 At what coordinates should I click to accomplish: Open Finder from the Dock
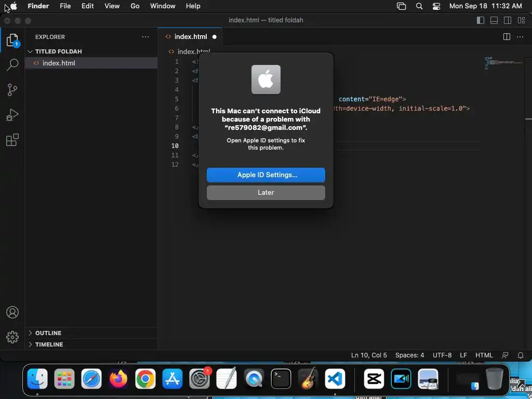tap(37, 379)
